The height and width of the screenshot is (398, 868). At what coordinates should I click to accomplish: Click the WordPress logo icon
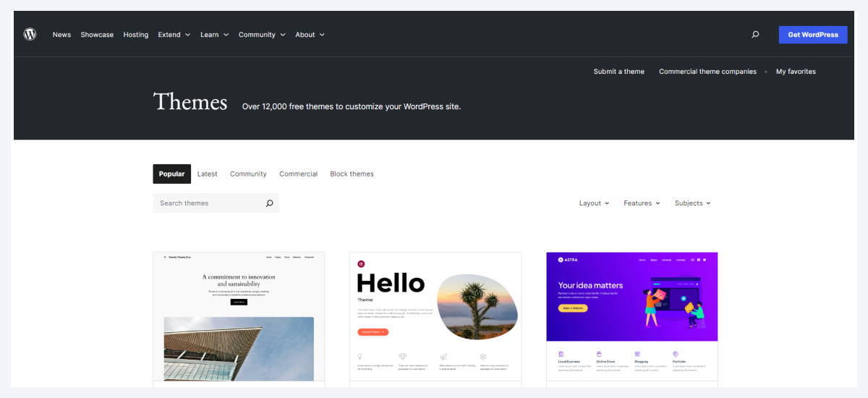[30, 34]
